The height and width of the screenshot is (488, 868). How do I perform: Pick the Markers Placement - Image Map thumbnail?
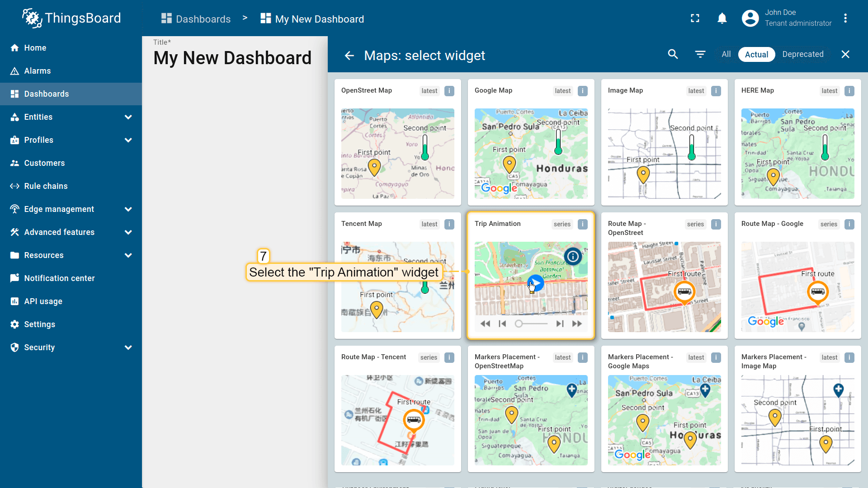point(798,420)
